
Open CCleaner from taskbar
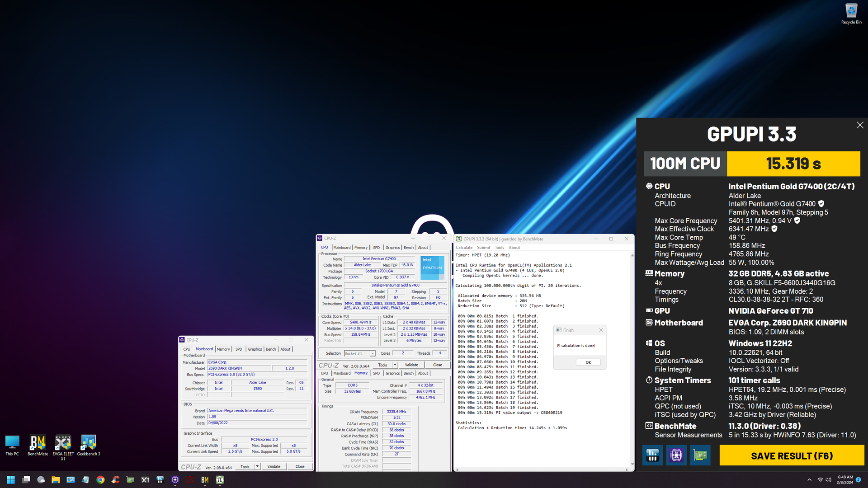coord(115,480)
